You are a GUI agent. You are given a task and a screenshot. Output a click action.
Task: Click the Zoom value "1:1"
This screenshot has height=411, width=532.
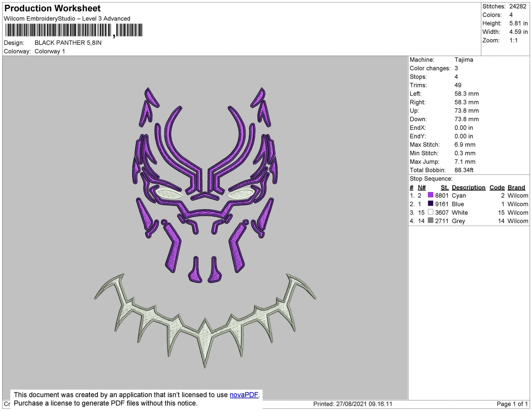514,40
